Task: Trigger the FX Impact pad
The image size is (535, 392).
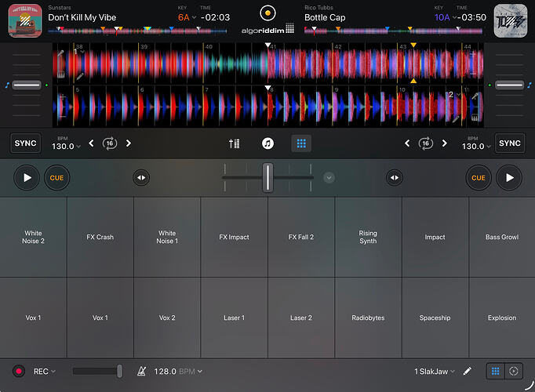Action: pyautogui.click(x=234, y=237)
